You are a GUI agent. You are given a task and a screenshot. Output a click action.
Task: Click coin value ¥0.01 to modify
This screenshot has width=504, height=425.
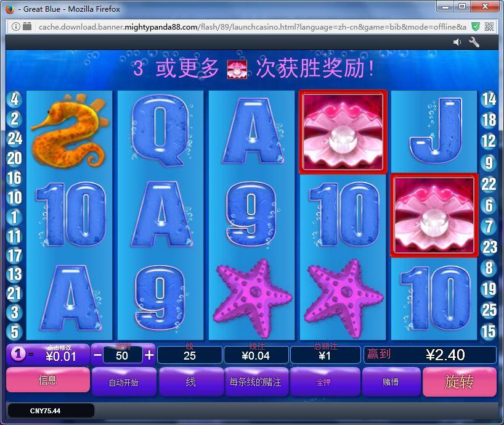point(47,354)
